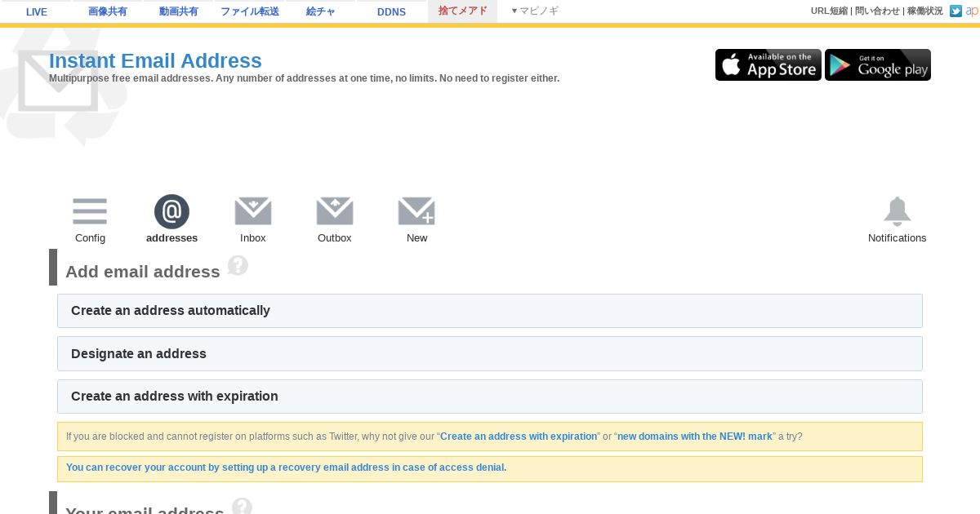Switch to the DDNS tab
This screenshot has width=980, height=514.
392,11
